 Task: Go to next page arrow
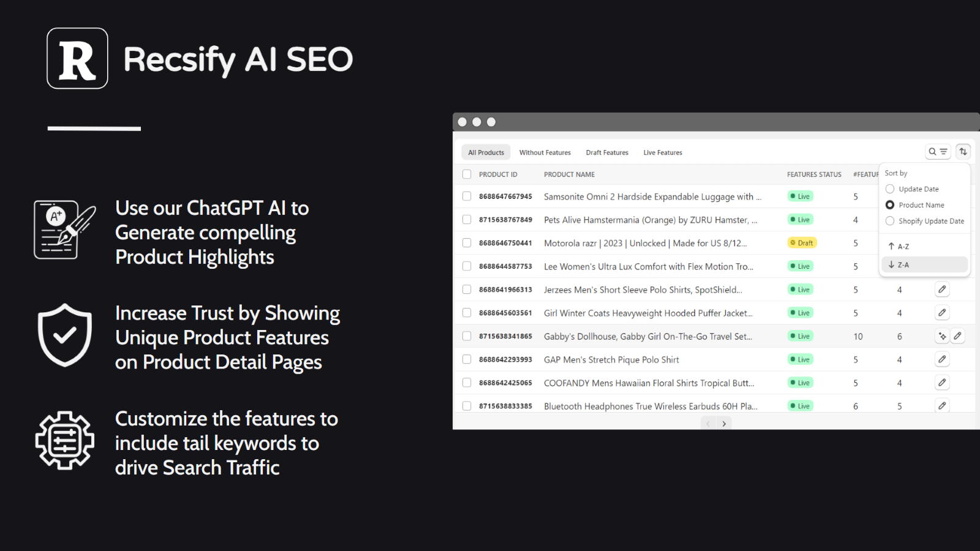pyautogui.click(x=724, y=424)
